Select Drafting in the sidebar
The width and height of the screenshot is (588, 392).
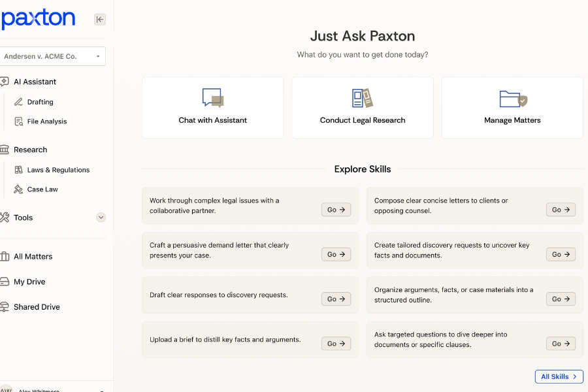coord(40,102)
